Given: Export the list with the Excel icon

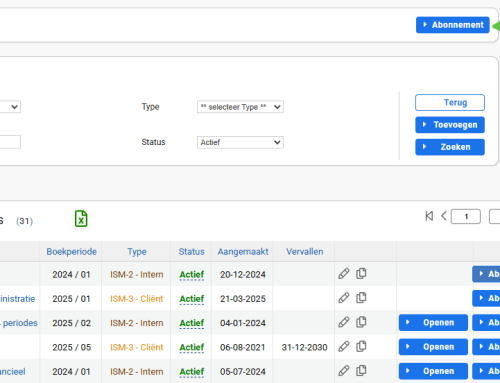Looking at the screenshot, I should (x=81, y=219).
